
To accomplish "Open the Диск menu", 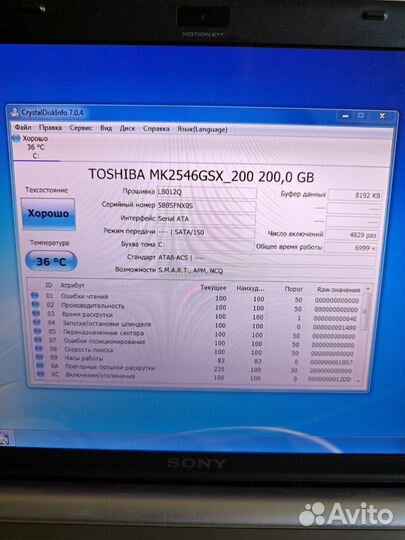I will [x=127, y=128].
